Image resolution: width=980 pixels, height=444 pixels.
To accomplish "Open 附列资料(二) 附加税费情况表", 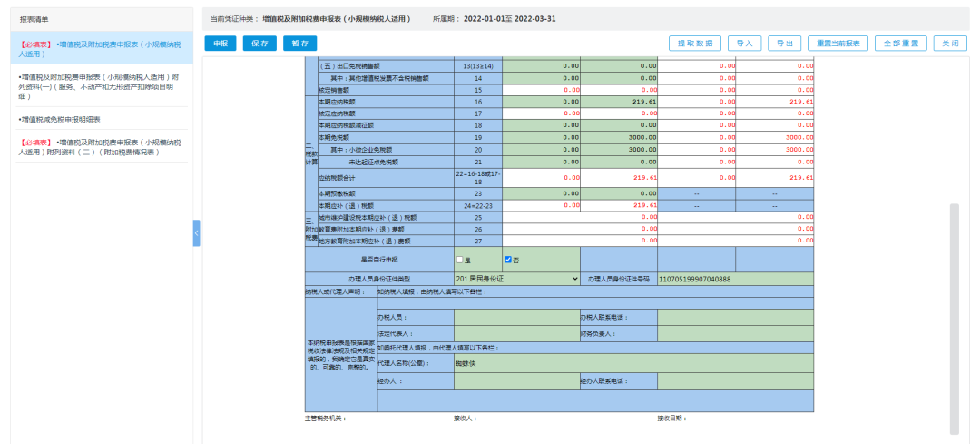I will click(x=102, y=147).
